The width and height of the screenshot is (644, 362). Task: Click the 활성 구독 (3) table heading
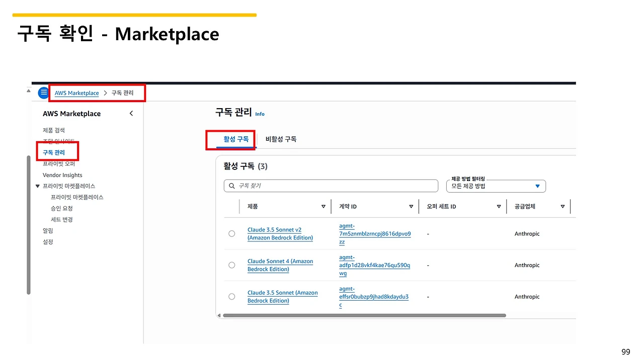point(246,166)
